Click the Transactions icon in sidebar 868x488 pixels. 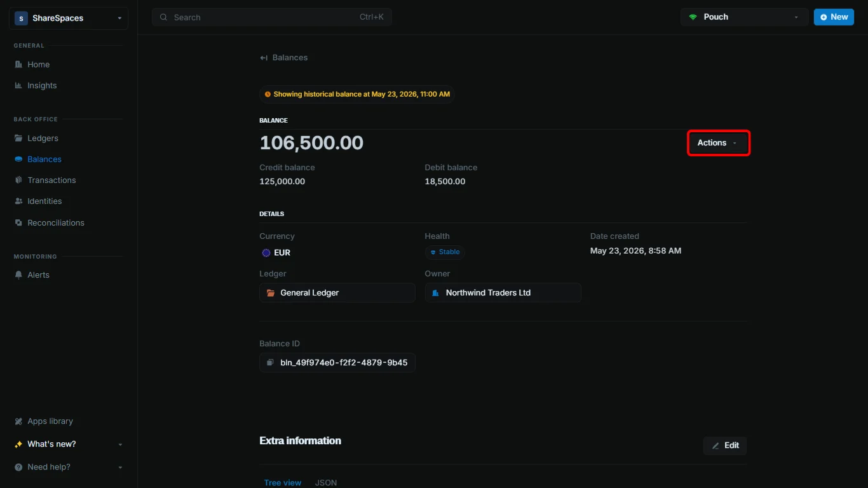(18, 180)
